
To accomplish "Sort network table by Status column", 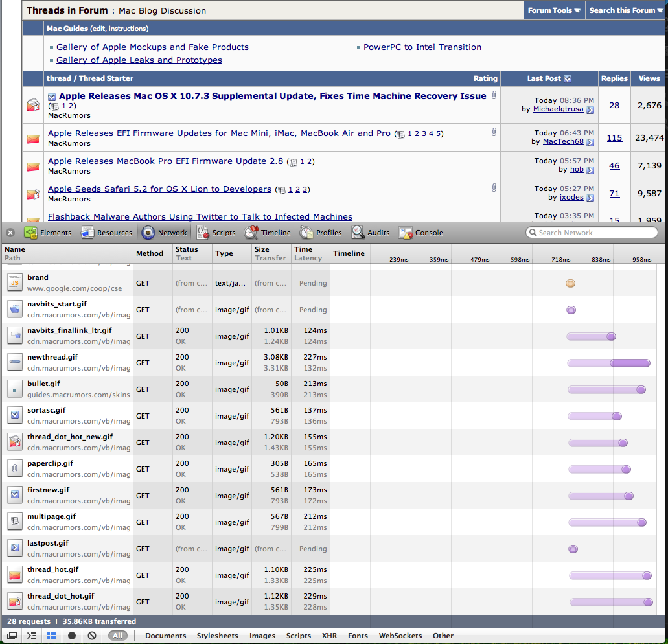I will pyautogui.click(x=192, y=253).
